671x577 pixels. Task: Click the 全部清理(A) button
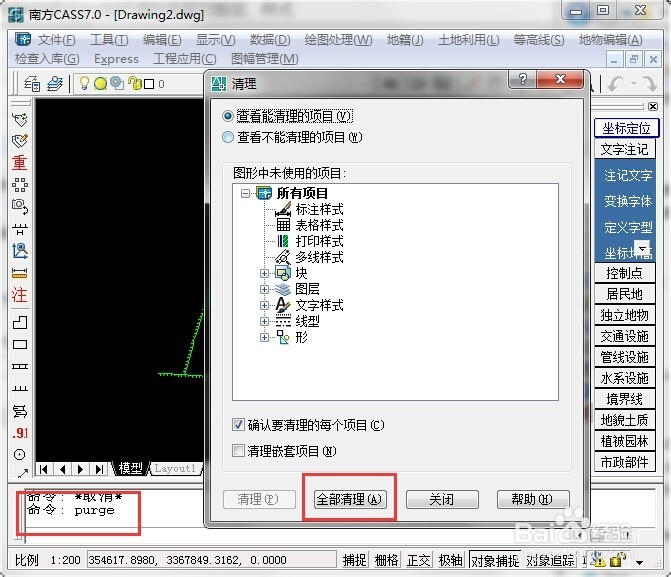(x=350, y=499)
